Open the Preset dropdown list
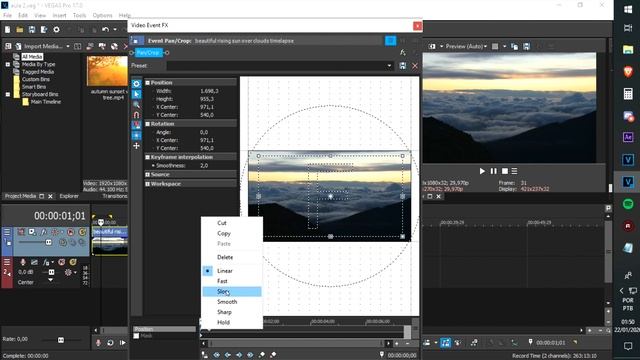 coord(389,66)
